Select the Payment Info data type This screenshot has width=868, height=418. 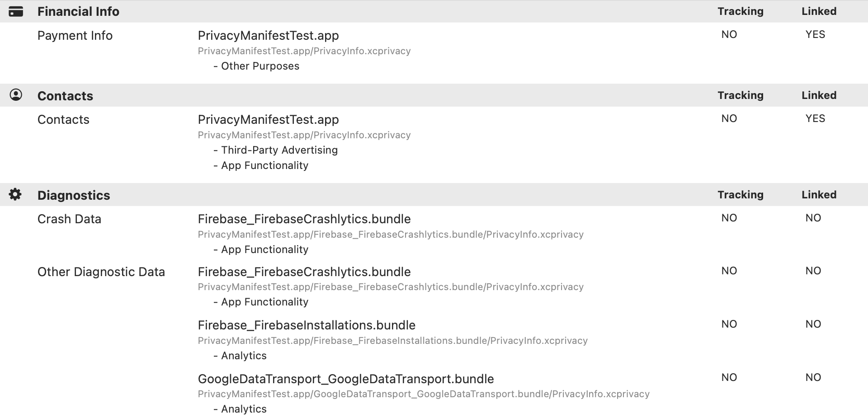click(x=75, y=35)
